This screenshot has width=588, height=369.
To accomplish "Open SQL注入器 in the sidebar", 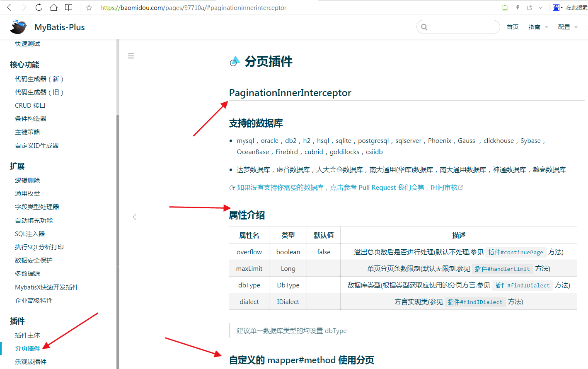I will click(x=30, y=234).
